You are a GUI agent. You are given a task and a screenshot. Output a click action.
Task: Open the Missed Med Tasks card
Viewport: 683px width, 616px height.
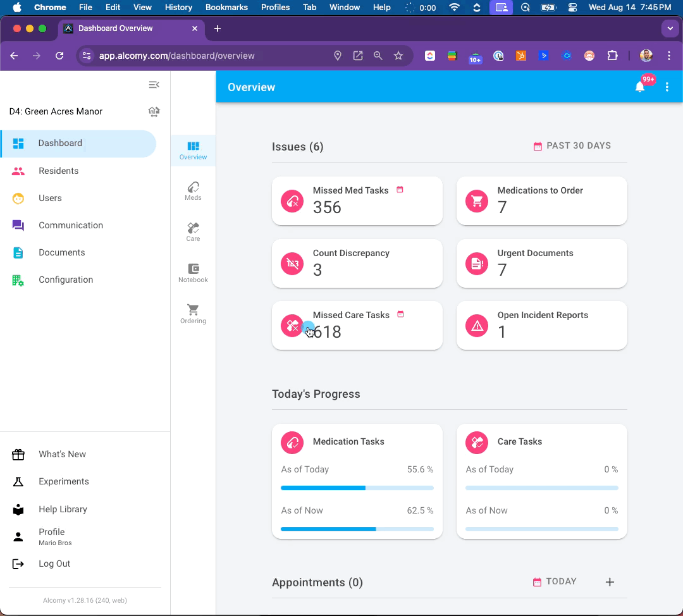[x=357, y=201]
